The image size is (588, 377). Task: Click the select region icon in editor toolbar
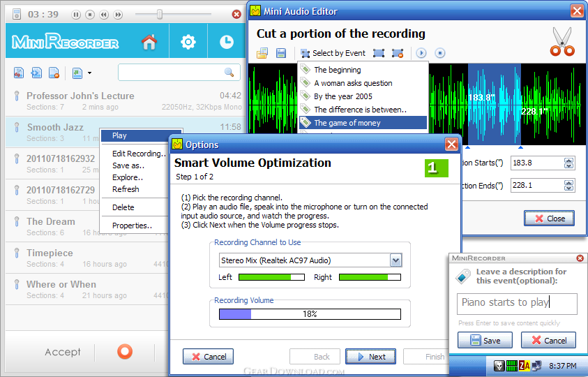(x=379, y=53)
